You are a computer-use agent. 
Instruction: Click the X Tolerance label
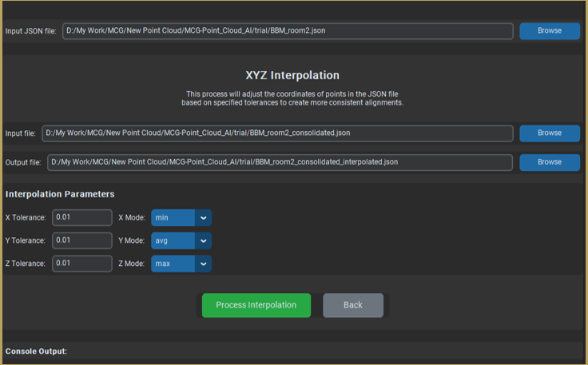26,218
